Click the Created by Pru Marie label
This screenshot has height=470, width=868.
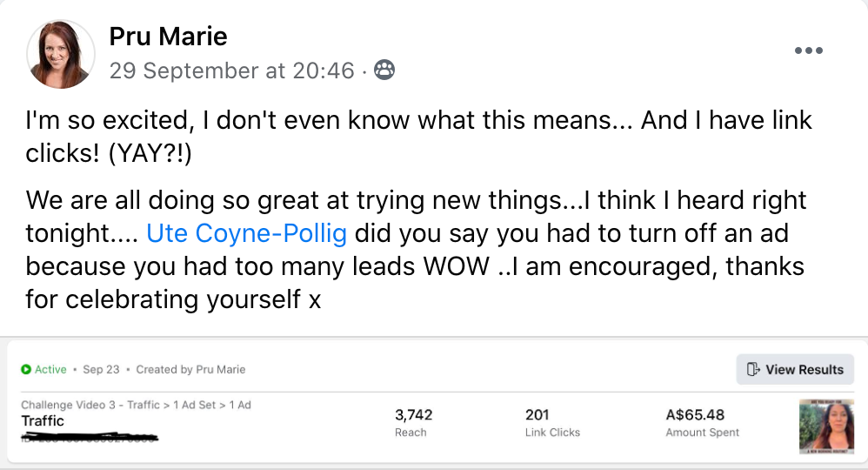pos(190,369)
